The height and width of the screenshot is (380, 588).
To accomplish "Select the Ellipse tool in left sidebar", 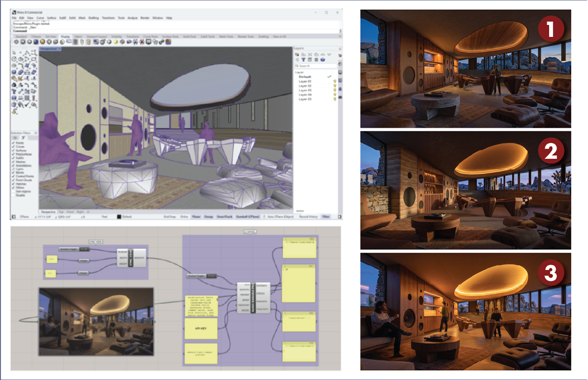I will point(21,59).
